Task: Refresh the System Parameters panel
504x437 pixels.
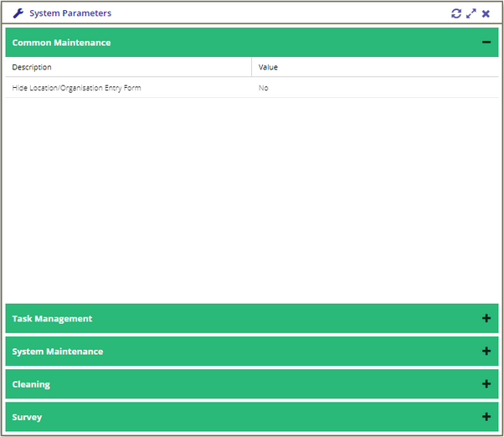Action: 456,13
